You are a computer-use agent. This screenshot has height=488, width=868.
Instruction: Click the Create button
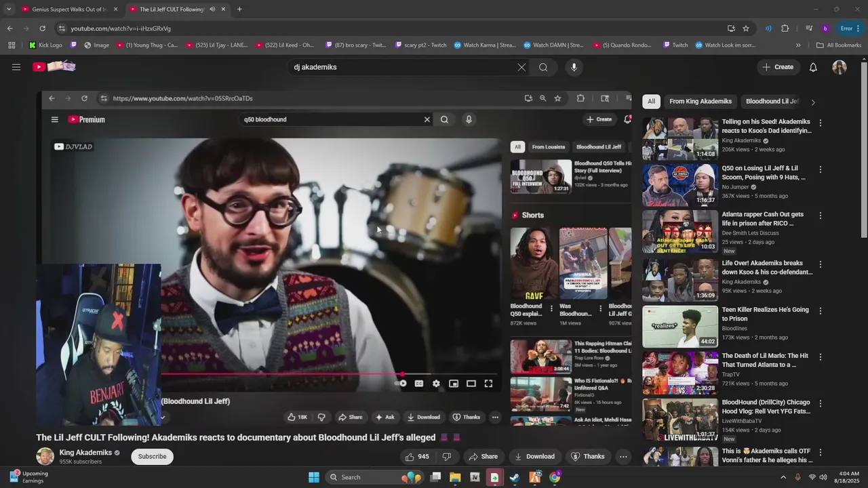(x=778, y=67)
